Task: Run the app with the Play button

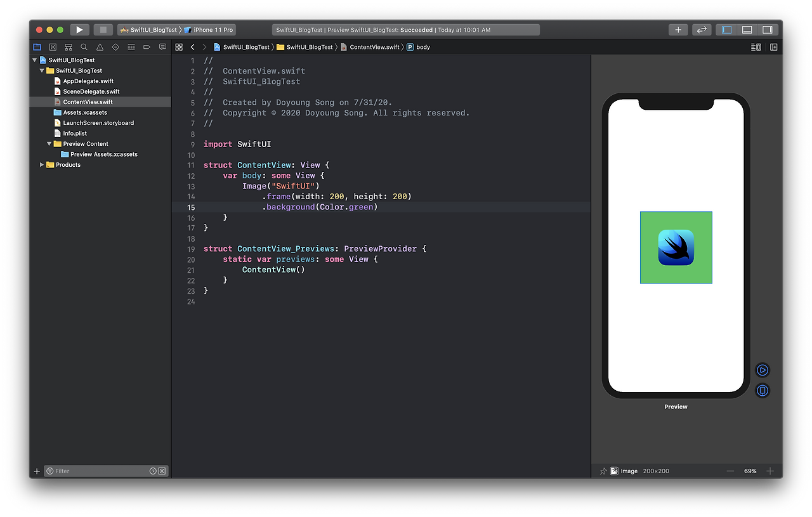Action: click(x=79, y=30)
